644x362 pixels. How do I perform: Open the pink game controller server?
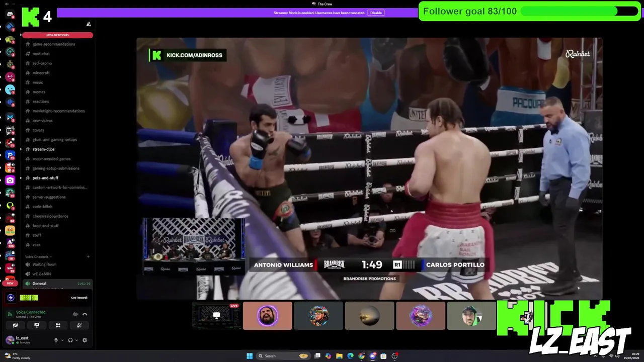pos(10,77)
